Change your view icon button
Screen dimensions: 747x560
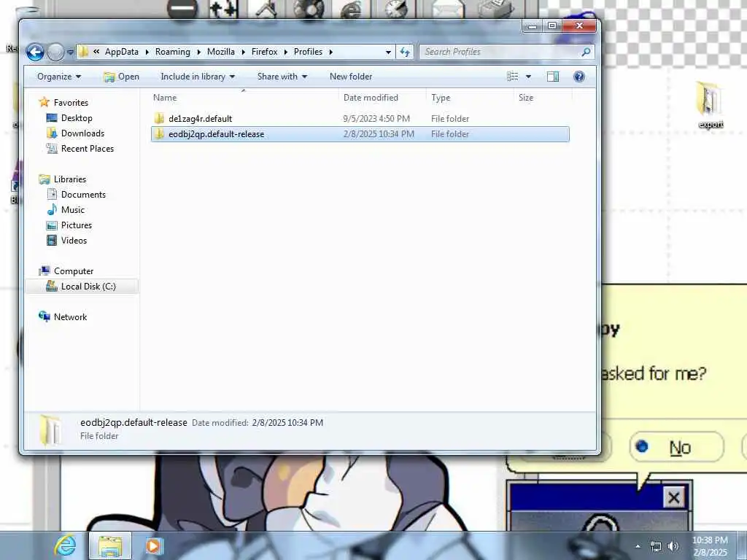513,77
